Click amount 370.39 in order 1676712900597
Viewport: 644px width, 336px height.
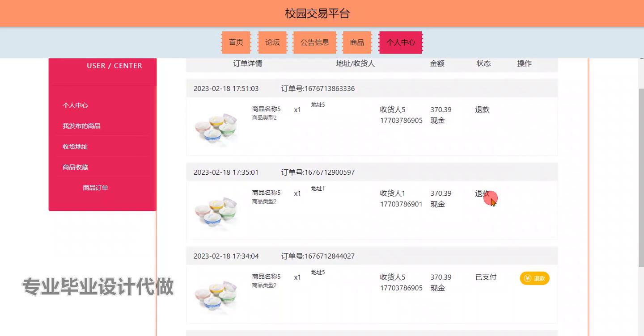(x=441, y=193)
